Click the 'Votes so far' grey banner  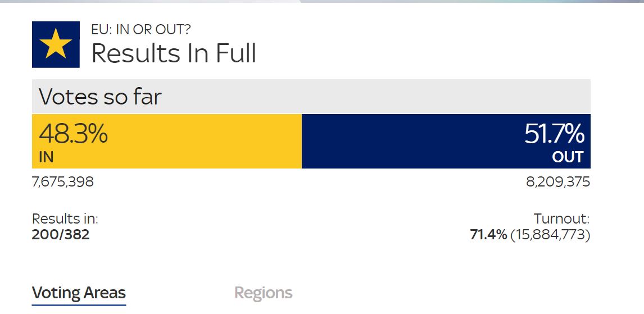coord(311,97)
